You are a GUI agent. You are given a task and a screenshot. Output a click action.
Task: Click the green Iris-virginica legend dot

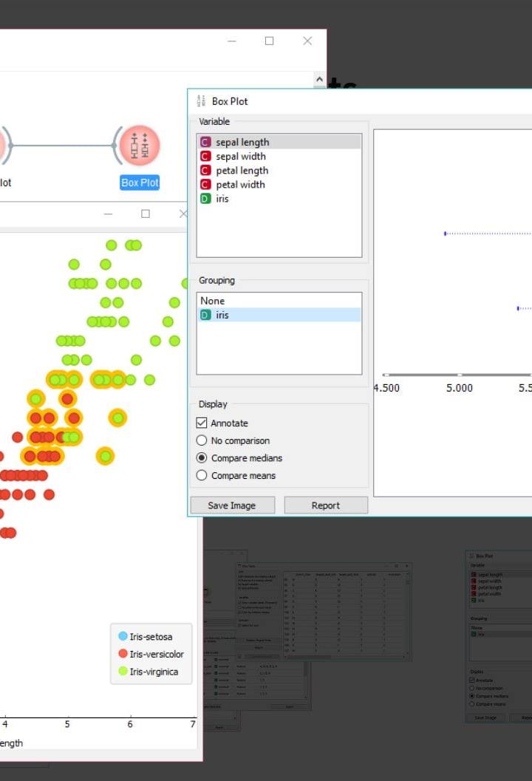click(123, 671)
